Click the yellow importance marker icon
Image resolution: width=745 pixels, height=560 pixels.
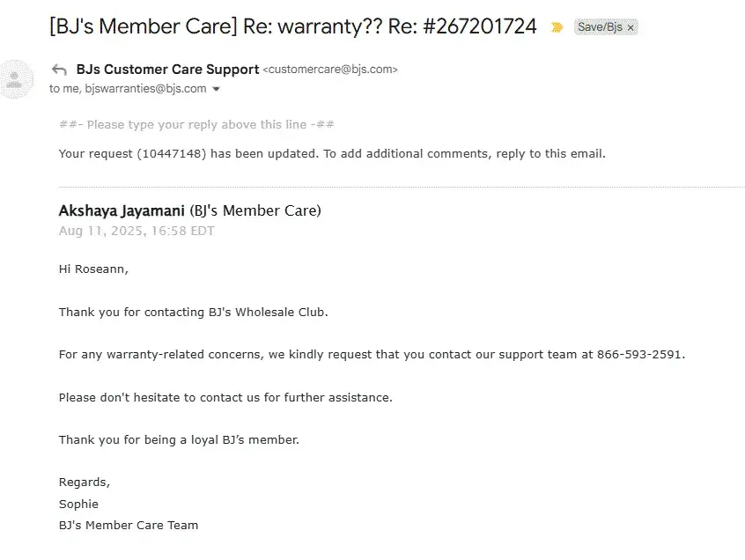tap(557, 27)
